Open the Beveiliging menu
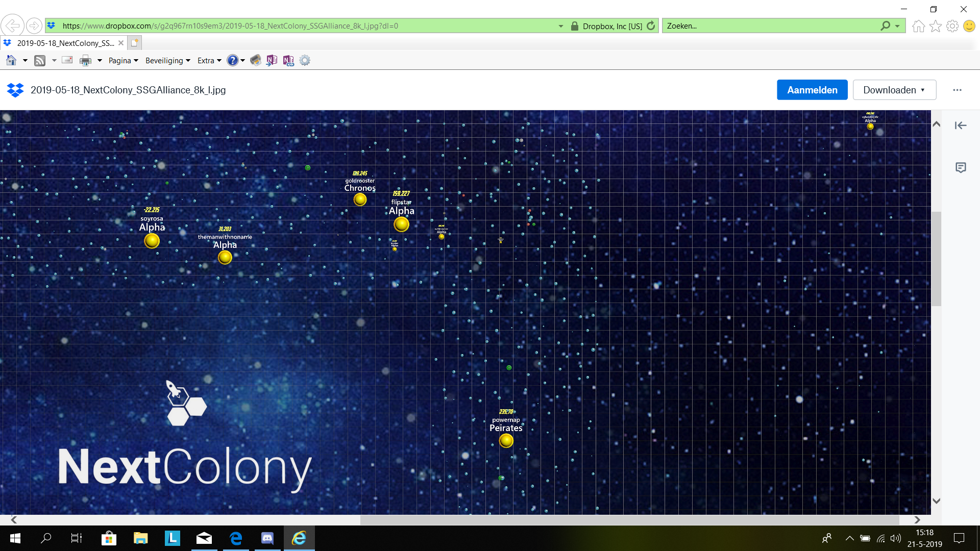 (x=167, y=61)
